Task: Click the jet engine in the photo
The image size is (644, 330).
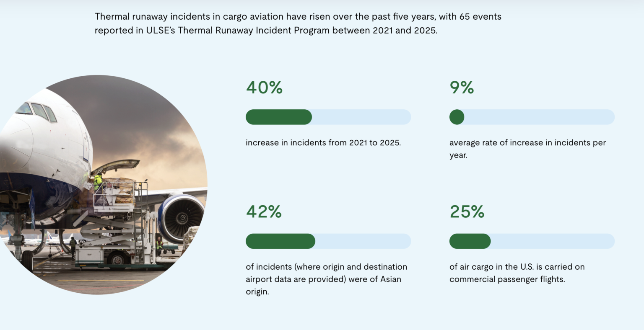Action: coord(181,216)
